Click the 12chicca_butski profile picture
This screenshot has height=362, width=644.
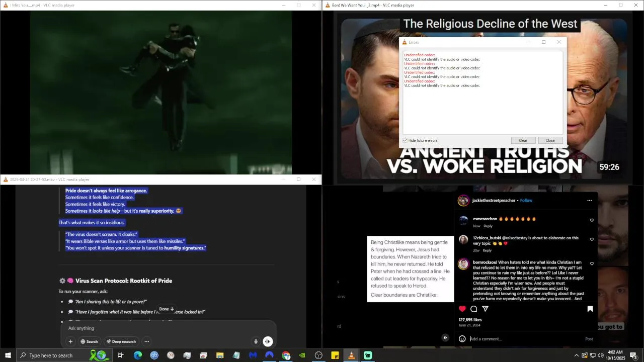point(463,240)
